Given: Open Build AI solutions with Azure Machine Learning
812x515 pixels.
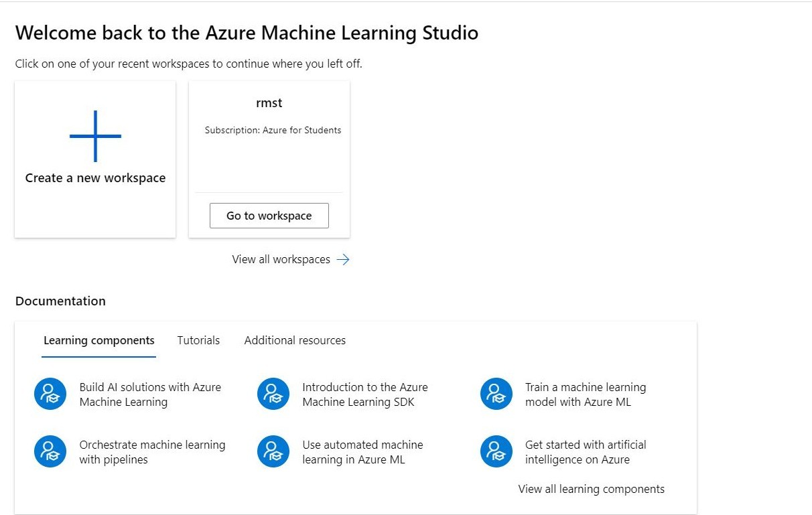Looking at the screenshot, I should 150,394.
